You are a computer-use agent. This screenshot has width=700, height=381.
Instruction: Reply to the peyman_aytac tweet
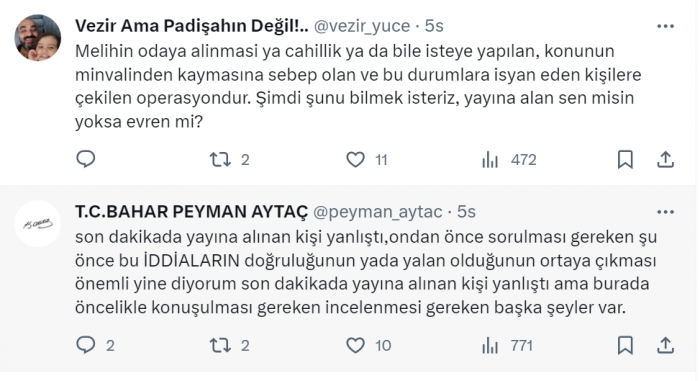pyautogui.click(x=86, y=345)
